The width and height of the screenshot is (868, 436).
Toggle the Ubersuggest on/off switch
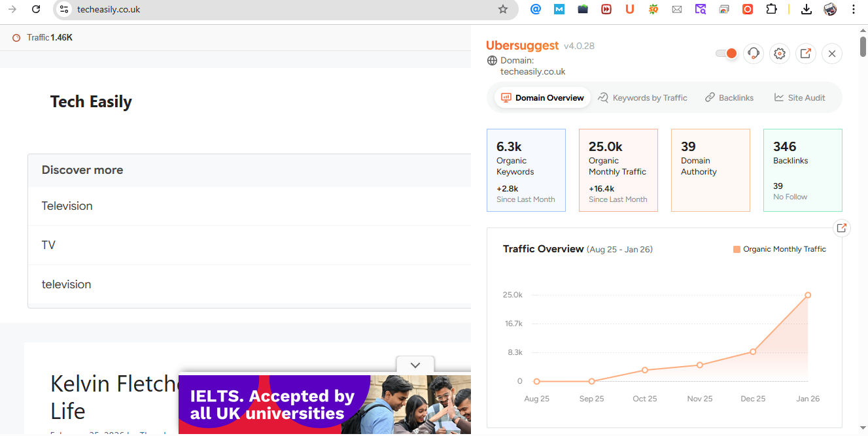point(726,54)
